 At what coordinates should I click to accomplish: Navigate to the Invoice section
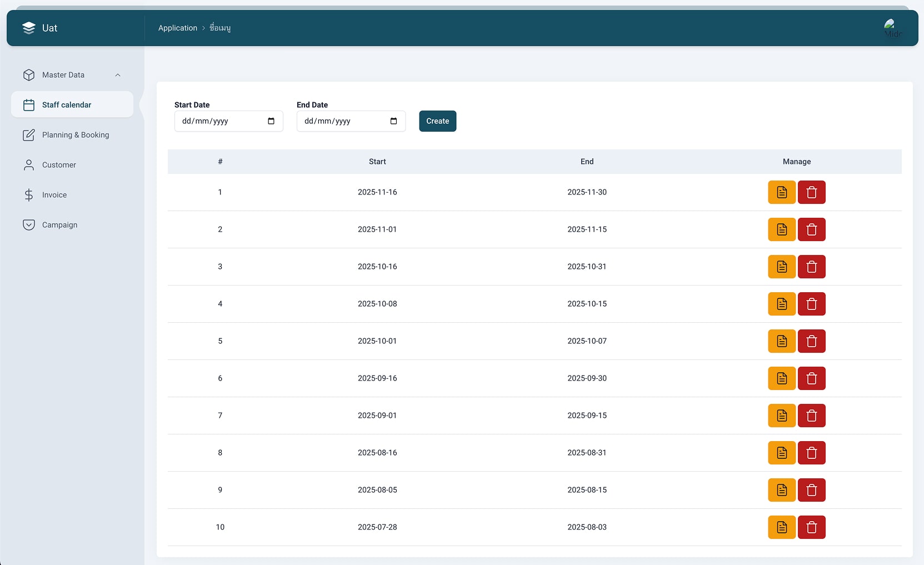pyautogui.click(x=54, y=195)
